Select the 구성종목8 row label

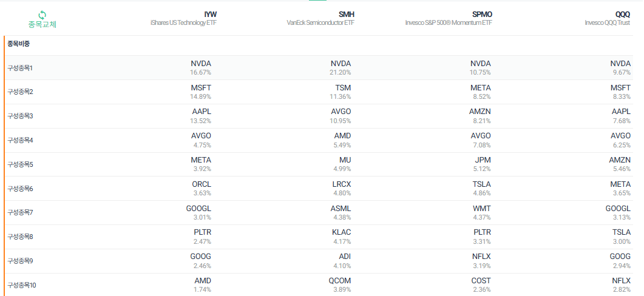click(x=20, y=237)
